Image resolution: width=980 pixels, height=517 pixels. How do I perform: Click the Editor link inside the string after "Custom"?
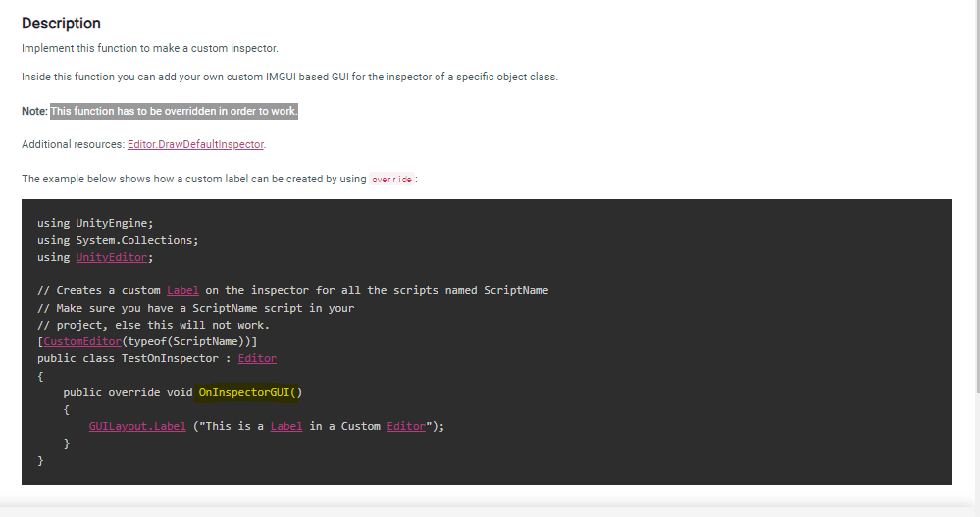click(x=405, y=426)
